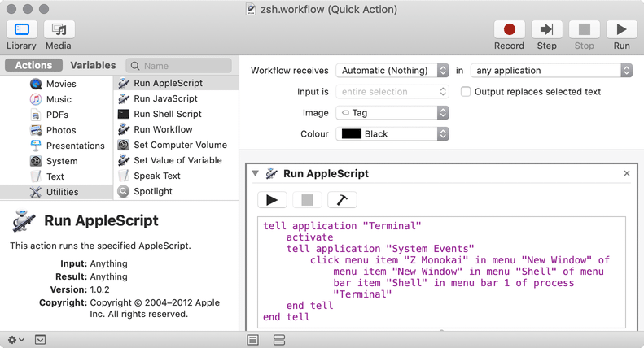Toggle the Library sidebar button
644x348 pixels.
pos(22,29)
